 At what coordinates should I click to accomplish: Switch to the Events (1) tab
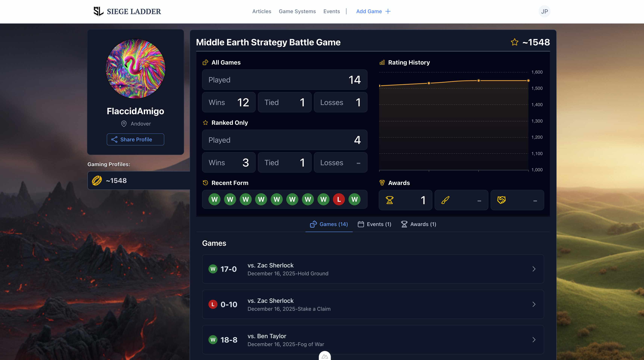[x=374, y=224]
